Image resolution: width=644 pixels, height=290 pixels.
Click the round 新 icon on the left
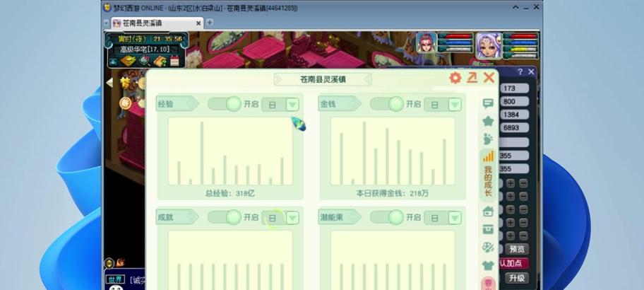pyautogui.click(x=125, y=103)
